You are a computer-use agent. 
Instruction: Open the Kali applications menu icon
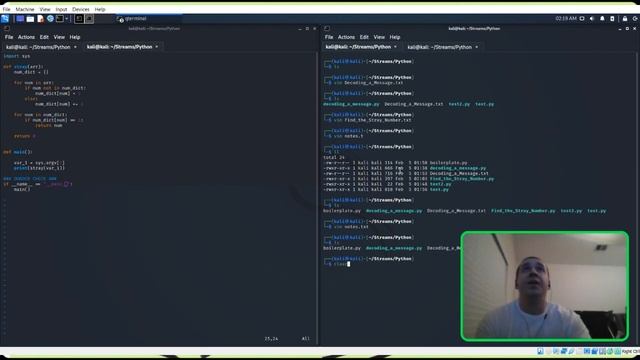(5, 18)
